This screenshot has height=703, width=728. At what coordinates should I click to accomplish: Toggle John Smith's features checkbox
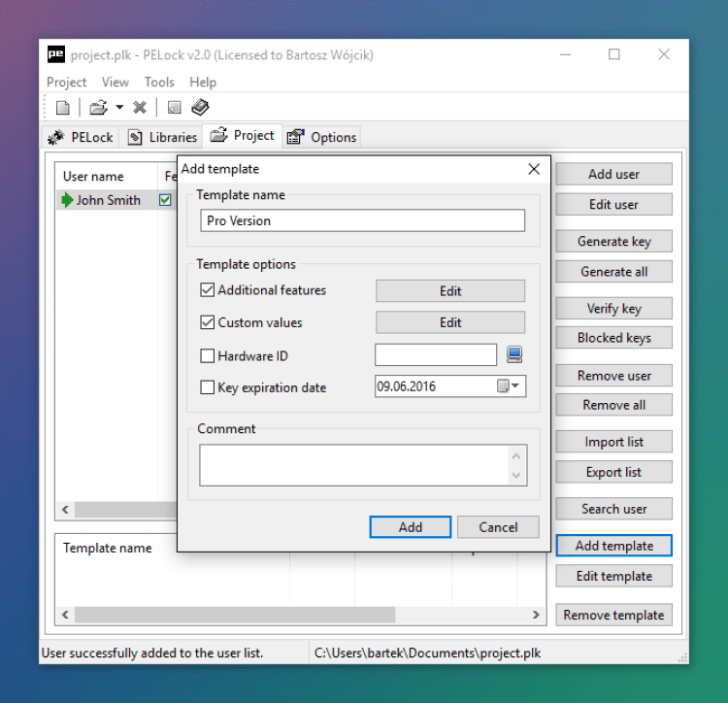coord(165,200)
